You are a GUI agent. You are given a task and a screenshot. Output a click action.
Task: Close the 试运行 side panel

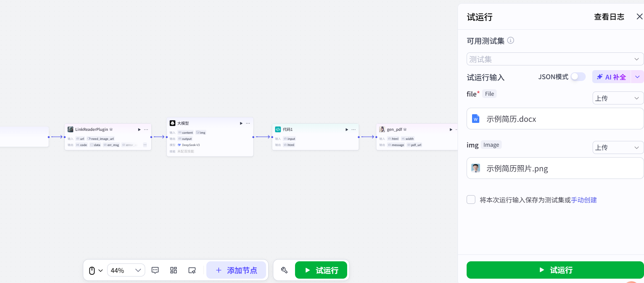pos(639,17)
